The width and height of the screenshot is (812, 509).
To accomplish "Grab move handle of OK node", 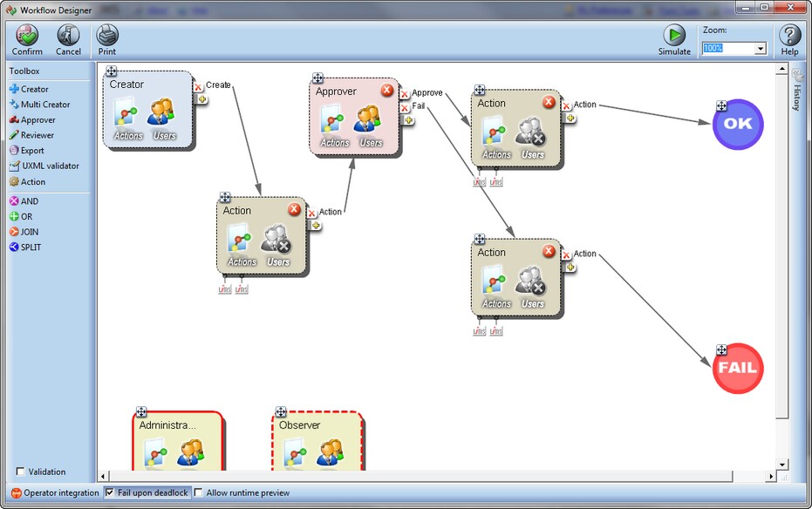I will click(x=721, y=106).
